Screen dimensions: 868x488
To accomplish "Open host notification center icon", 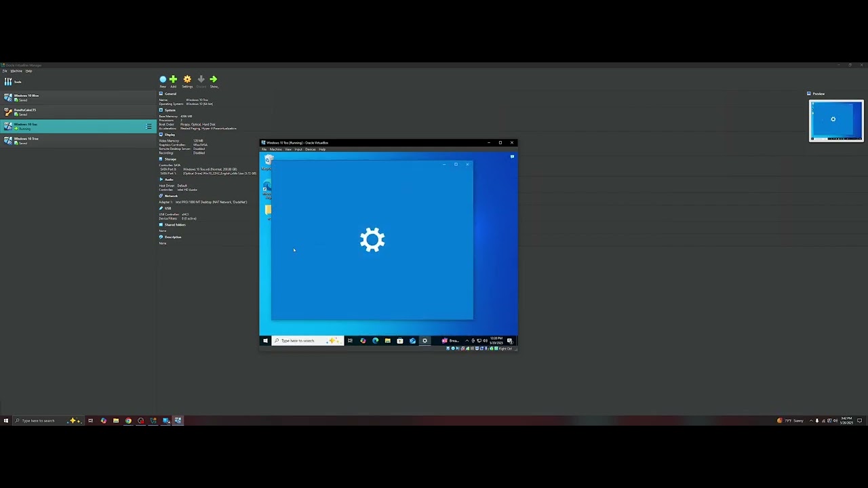I will click(x=860, y=421).
